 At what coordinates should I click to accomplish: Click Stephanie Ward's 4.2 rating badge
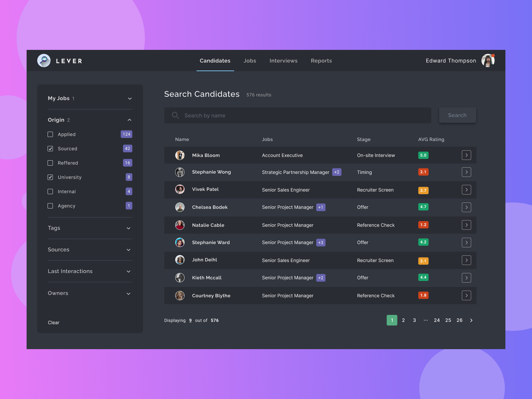[x=423, y=242]
